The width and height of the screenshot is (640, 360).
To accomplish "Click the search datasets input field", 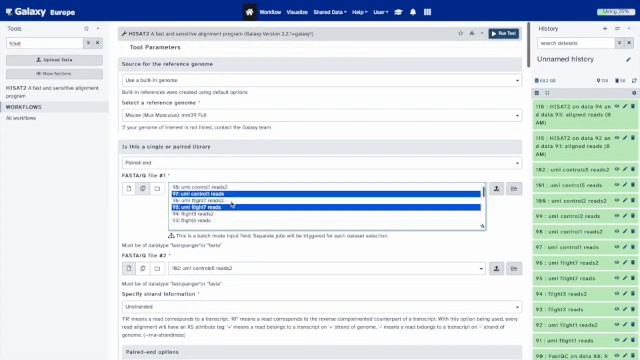I will coord(576,43).
